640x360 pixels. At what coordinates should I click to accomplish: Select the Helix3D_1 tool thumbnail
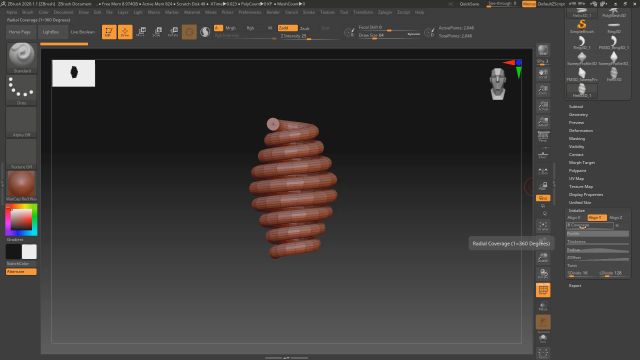[582, 90]
